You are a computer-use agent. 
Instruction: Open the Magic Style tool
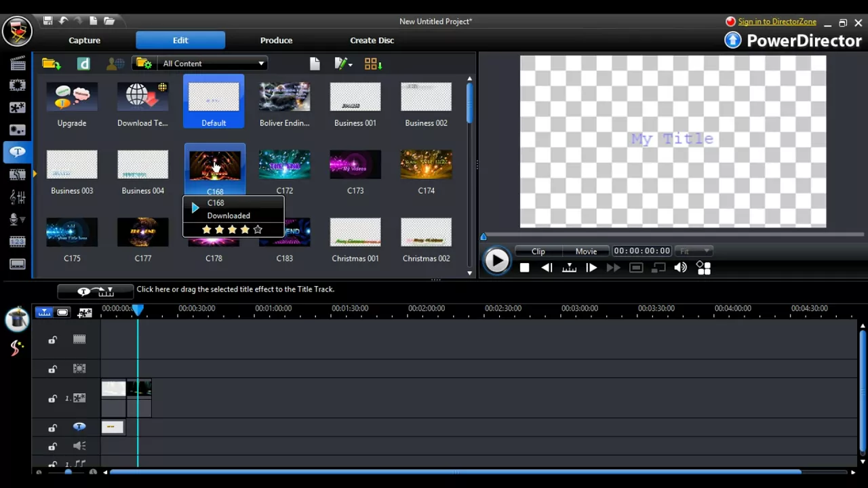[x=17, y=348]
